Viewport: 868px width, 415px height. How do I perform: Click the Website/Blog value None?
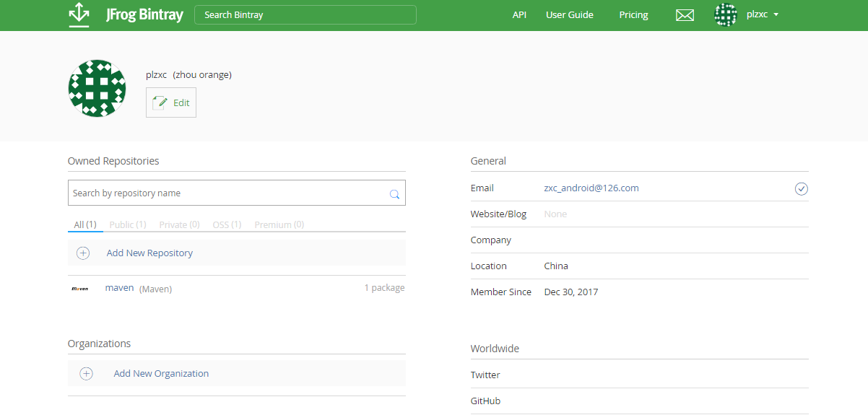[555, 214]
